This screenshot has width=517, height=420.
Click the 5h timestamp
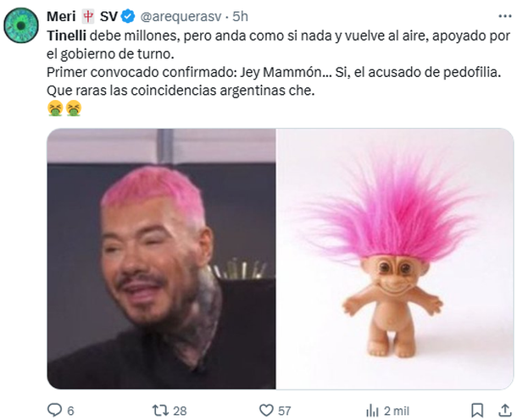coord(240,16)
